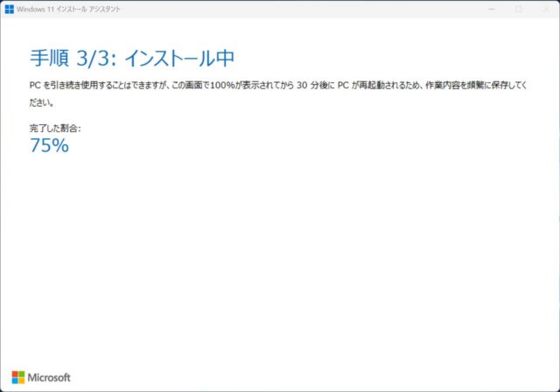Select the 75% progress percentage

(x=49, y=146)
